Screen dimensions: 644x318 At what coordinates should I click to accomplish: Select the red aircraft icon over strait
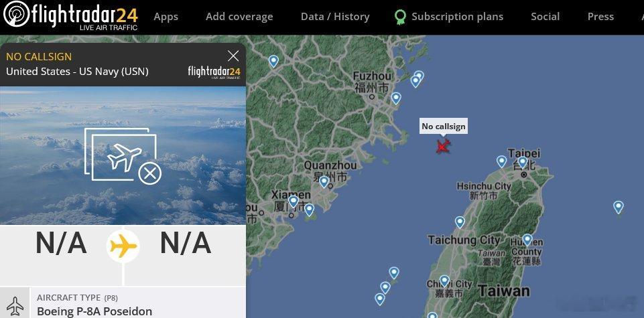(443, 146)
